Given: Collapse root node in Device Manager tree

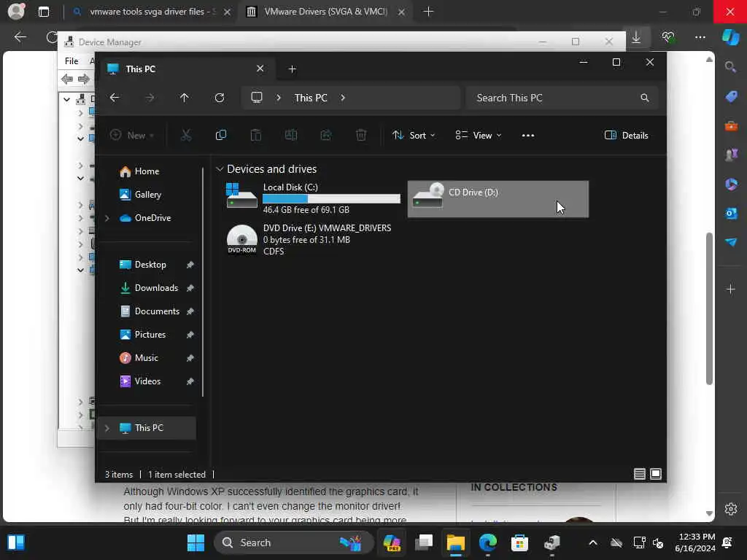Looking at the screenshot, I should pyautogui.click(x=66, y=99).
